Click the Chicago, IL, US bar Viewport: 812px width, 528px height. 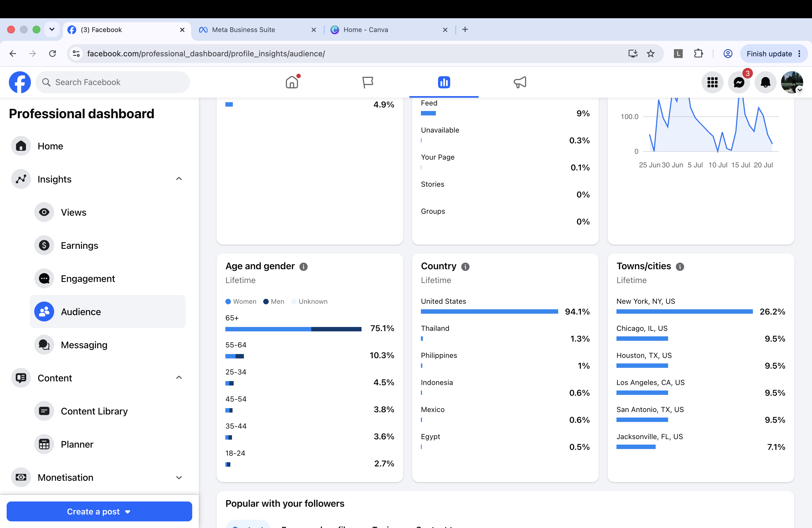[642, 338]
